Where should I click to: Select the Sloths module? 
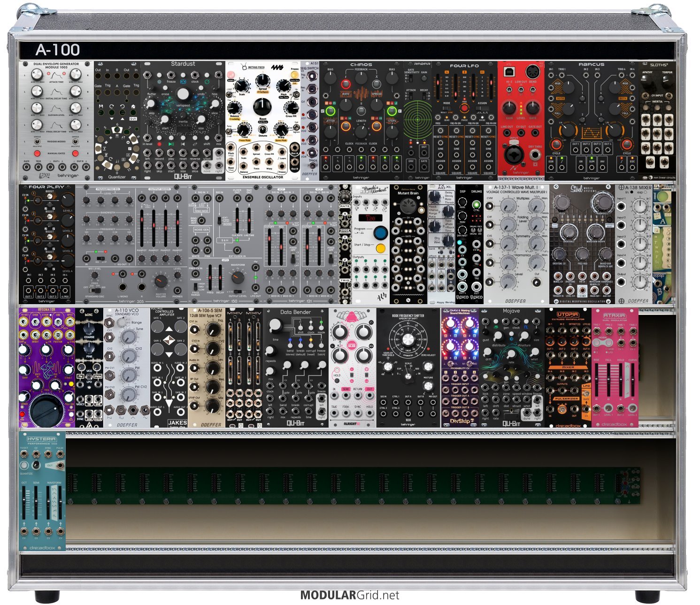click(x=657, y=121)
